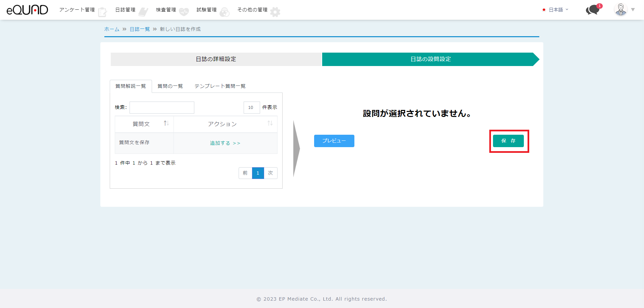Go to the 日誌一覧 breadcrumb link

click(x=140, y=29)
